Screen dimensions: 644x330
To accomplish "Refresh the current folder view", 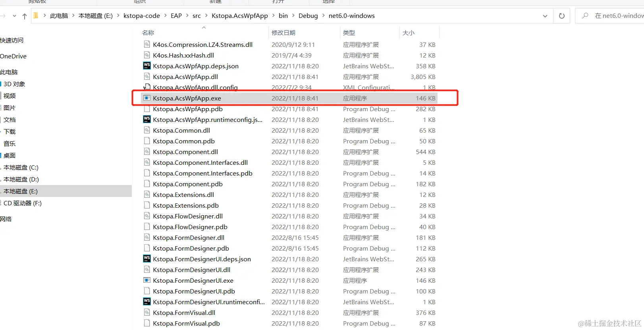I will click(x=562, y=16).
